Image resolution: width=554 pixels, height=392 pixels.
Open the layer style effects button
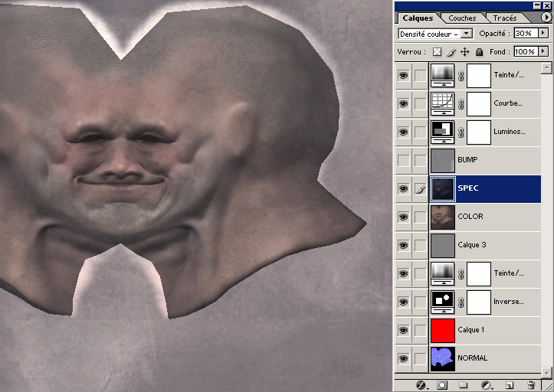(421, 385)
